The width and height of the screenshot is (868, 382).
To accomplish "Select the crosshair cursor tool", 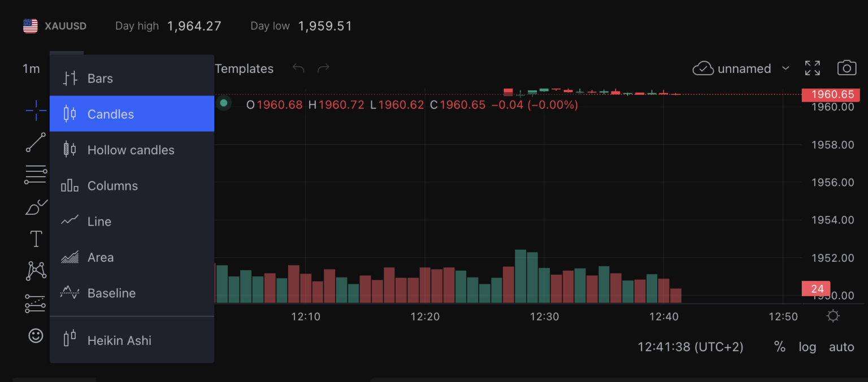I will pos(35,110).
